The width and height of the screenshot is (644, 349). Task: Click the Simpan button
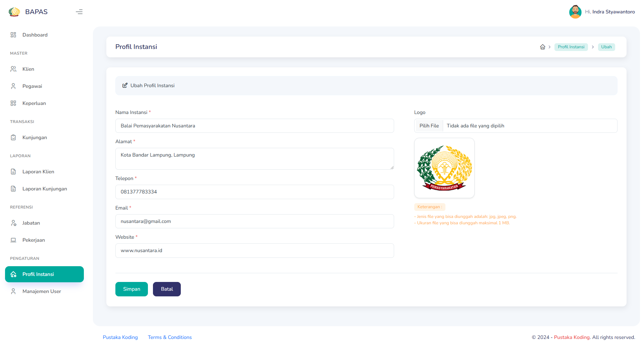(131, 289)
